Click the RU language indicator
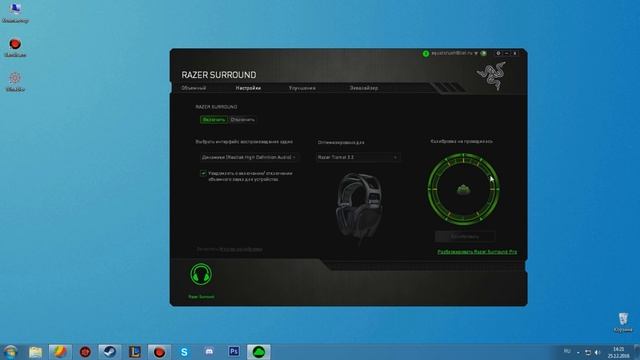640x360 pixels. click(x=567, y=351)
